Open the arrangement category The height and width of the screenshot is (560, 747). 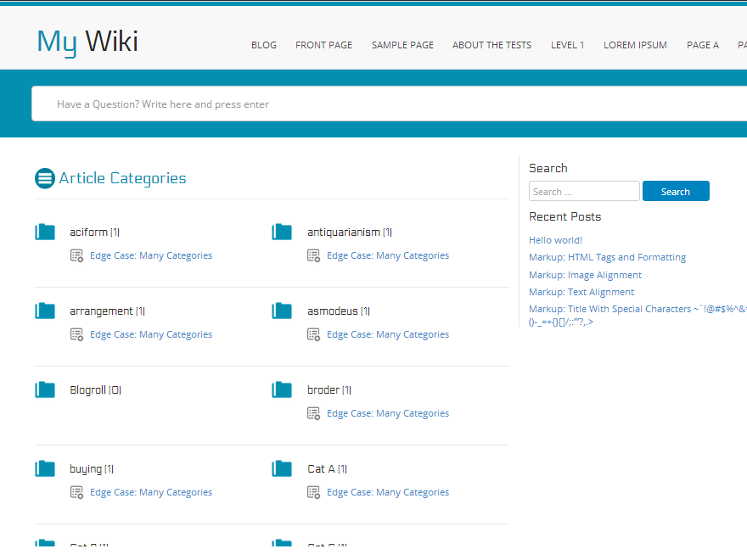pos(107,311)
